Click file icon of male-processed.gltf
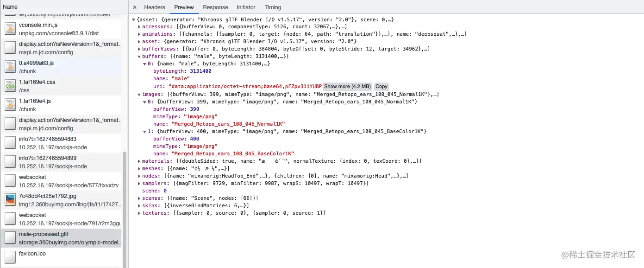 point(10,238)
